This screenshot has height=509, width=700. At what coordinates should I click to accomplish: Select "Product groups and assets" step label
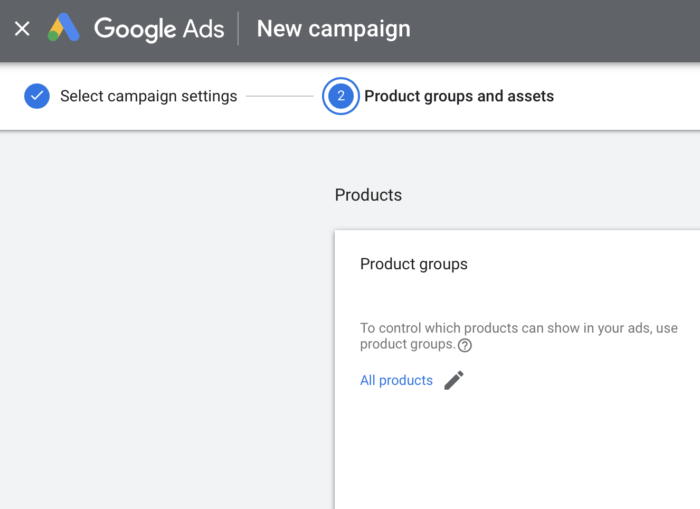tap(458, 97)
